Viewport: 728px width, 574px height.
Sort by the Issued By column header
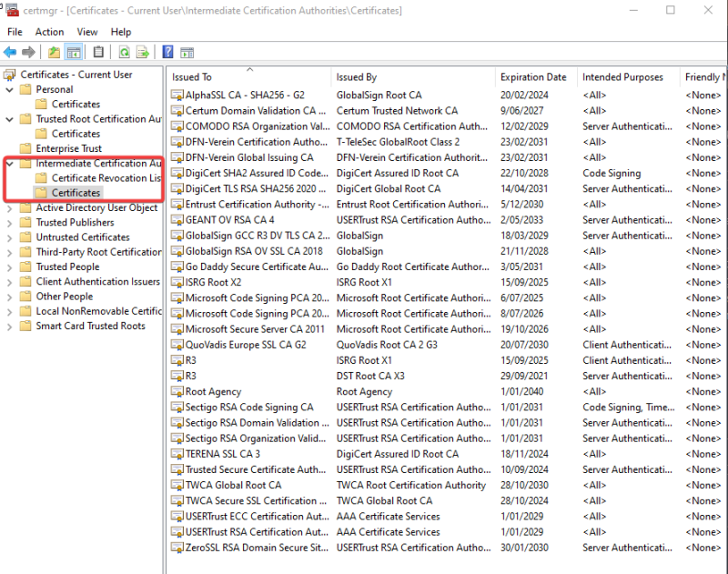357,77
